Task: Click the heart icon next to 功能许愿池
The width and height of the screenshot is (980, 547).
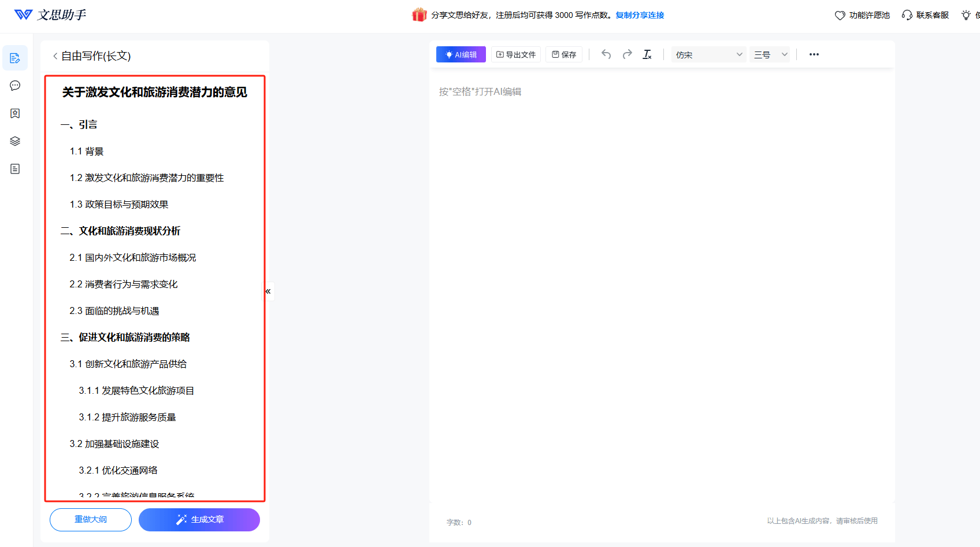Action: (840, 15)
